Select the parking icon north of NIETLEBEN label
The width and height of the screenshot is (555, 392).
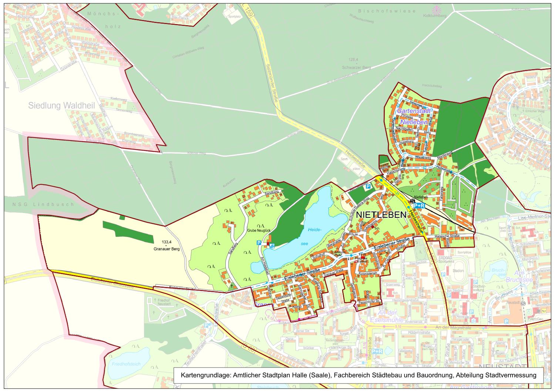pos(368,187)
